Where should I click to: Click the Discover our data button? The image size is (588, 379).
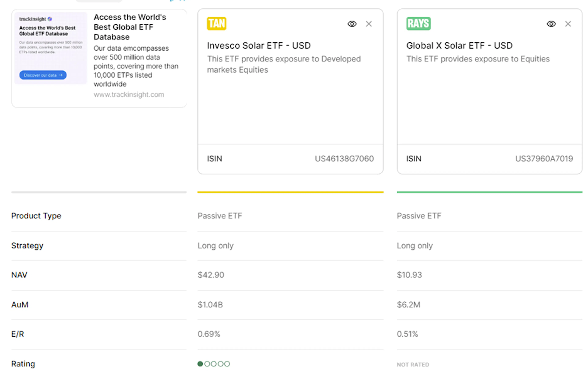[x=43, y=75]
